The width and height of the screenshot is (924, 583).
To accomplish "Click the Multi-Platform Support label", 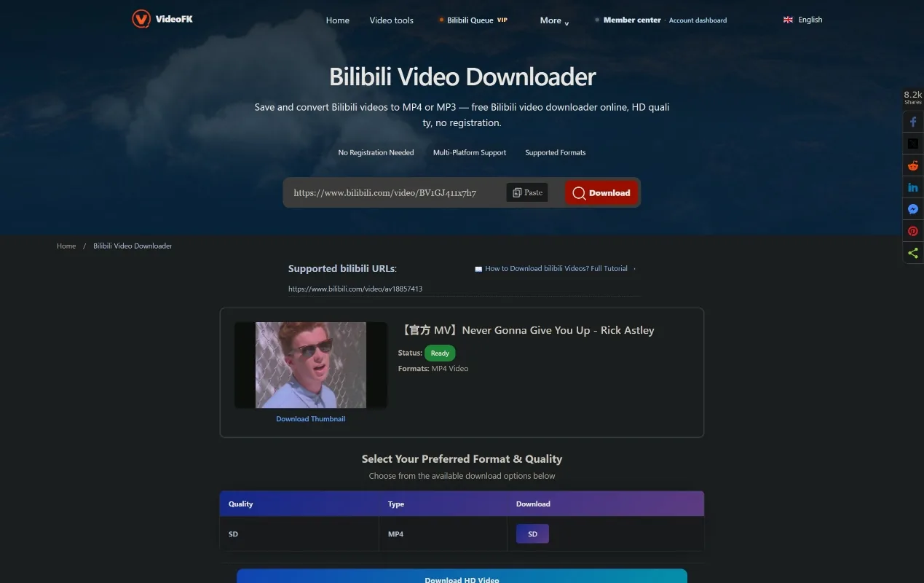I will pos(470,153).
